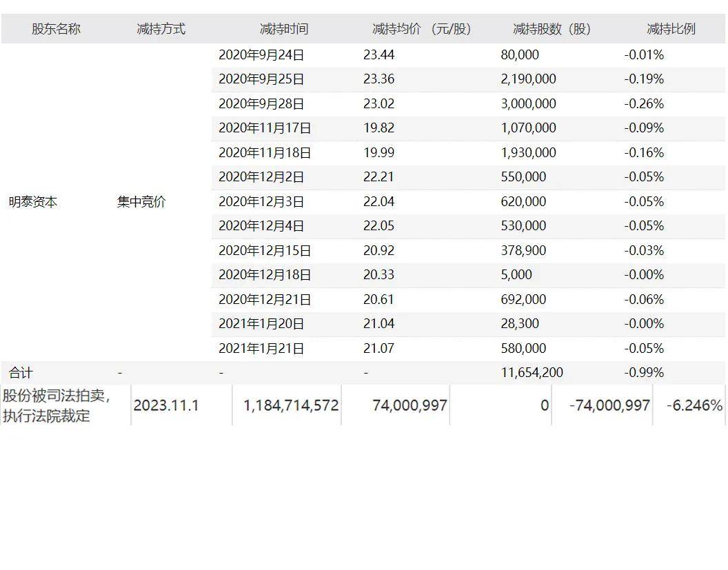Image resolution: width=728 pixels, height=570 pixels.
Task: Select date 2020年12月4日
Action: click(261, 225)
